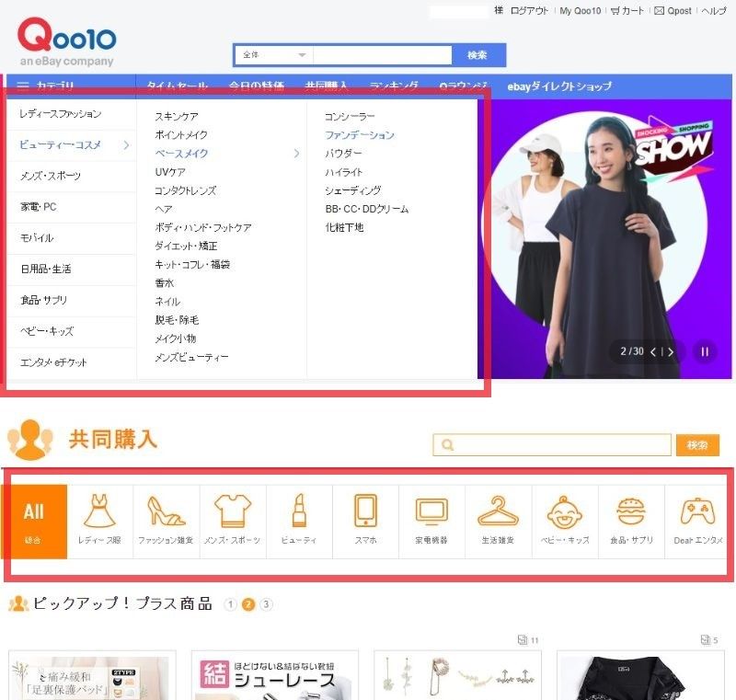Image resolution: width=736 pixels, height=700 pixels.
Task: Open モバイル category
Action: pos(37,238)
